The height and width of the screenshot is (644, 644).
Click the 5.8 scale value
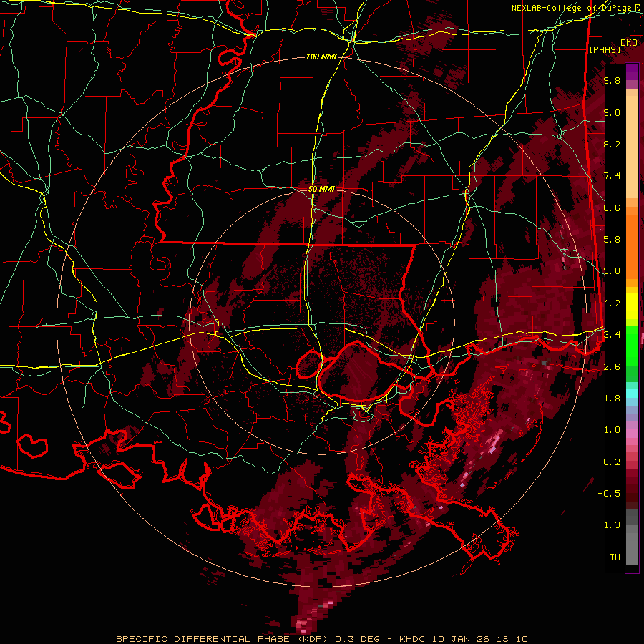click(612, 239)
